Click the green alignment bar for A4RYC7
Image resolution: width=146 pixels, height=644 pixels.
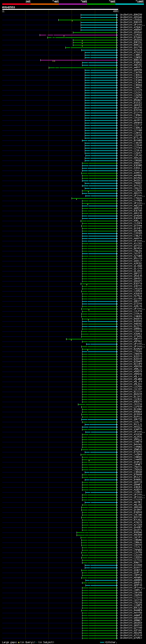coord(83,67)
